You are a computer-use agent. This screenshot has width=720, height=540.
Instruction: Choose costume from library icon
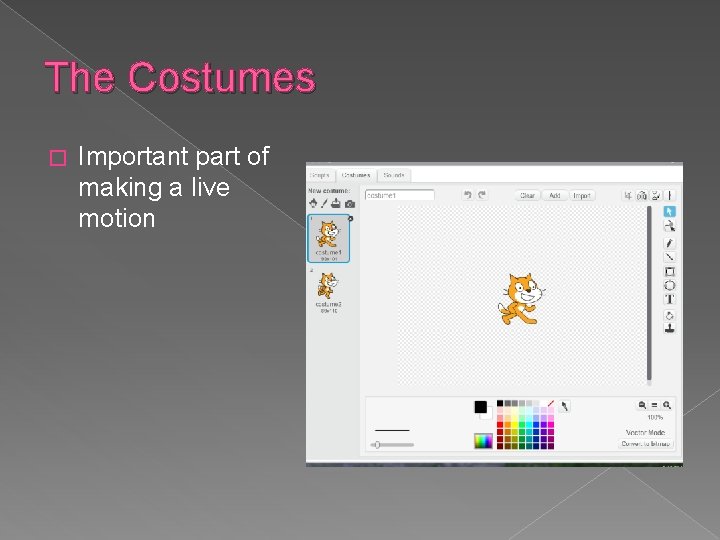[x=313, y=203]
